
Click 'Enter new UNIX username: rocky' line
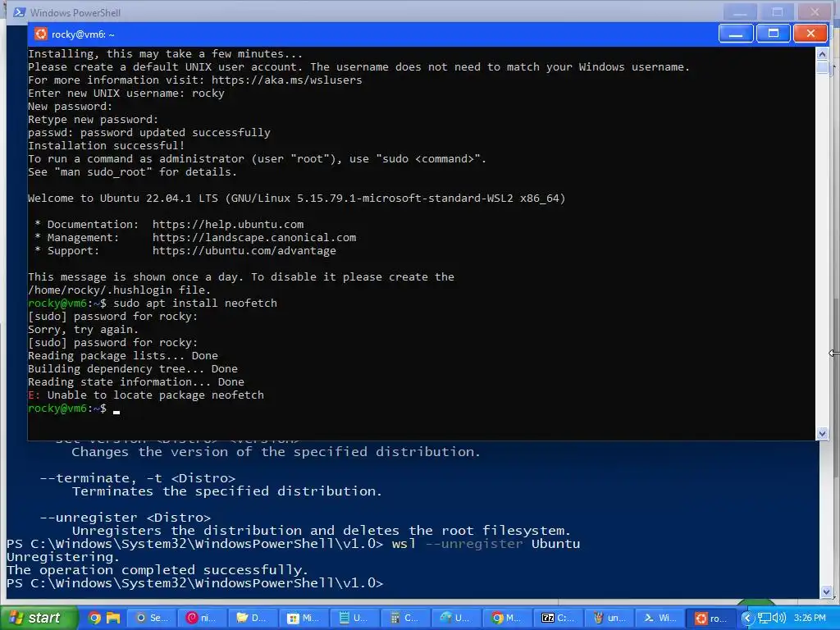(126, 94)
